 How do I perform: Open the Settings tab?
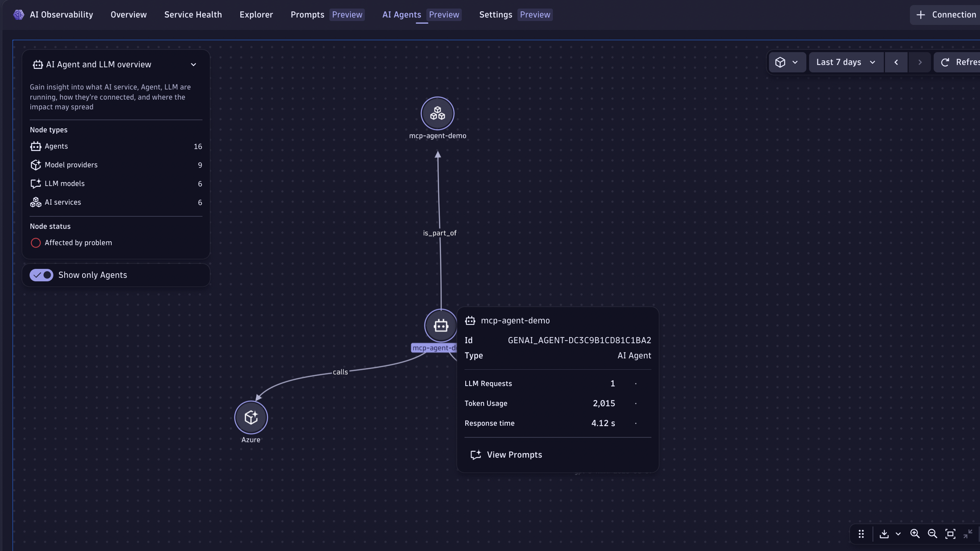pos(496,15)
